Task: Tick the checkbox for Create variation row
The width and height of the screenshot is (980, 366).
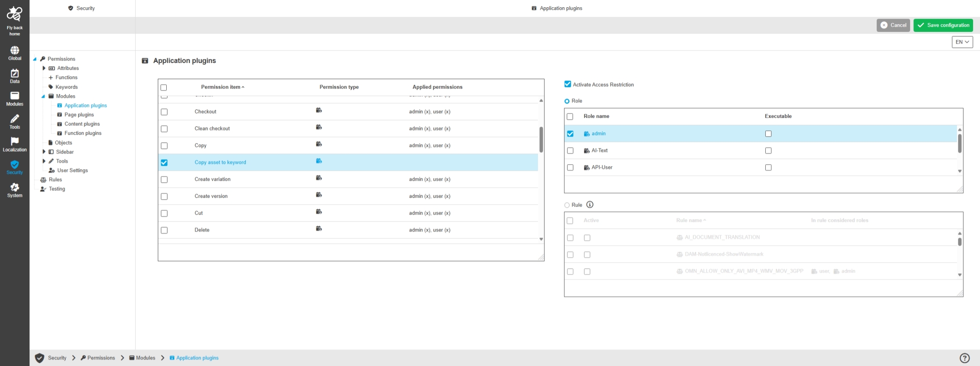Action: pyautogui.click(x=164, y=180)
